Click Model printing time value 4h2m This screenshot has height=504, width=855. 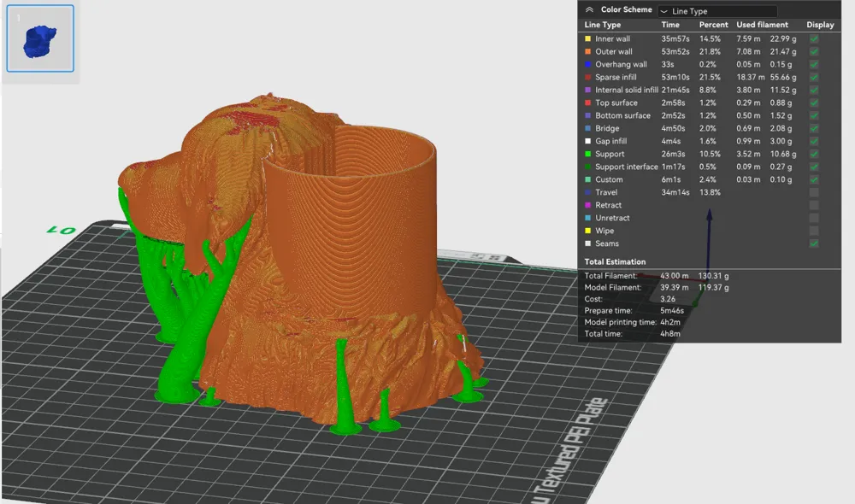[669, 322]
